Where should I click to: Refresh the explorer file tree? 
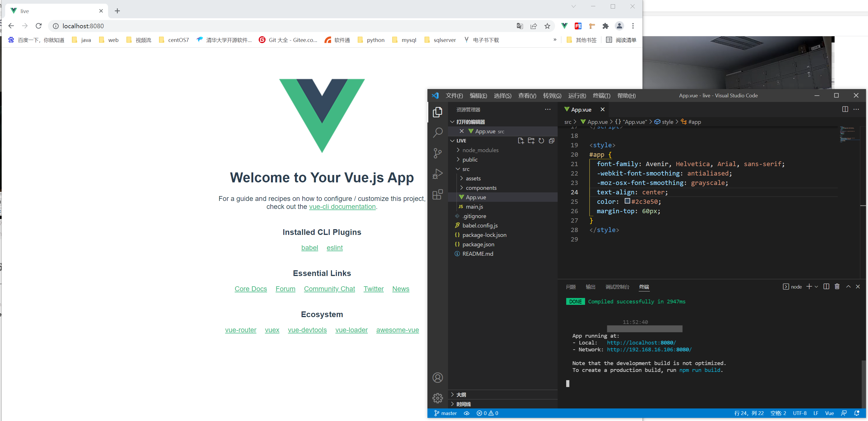[x=541, y=141]
